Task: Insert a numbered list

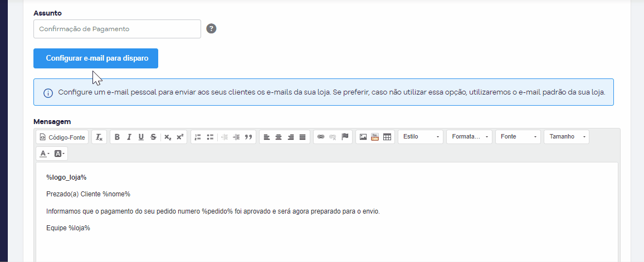Action: tap(198, 137)
